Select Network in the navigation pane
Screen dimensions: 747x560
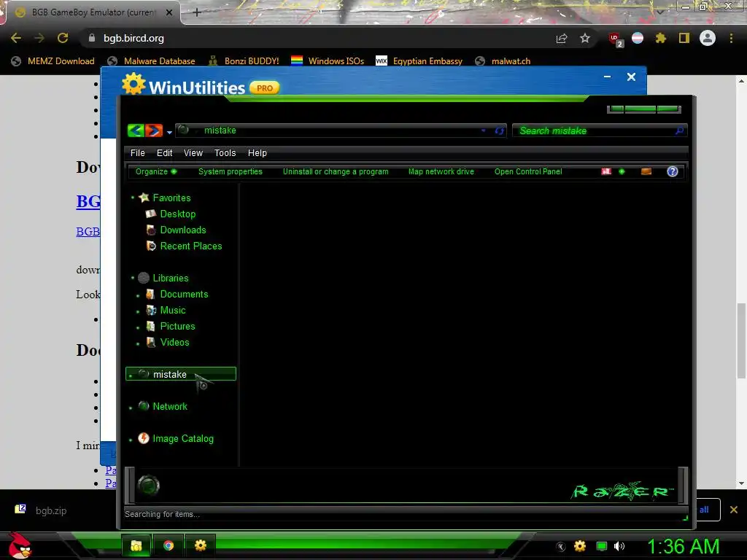click(170, 406)
